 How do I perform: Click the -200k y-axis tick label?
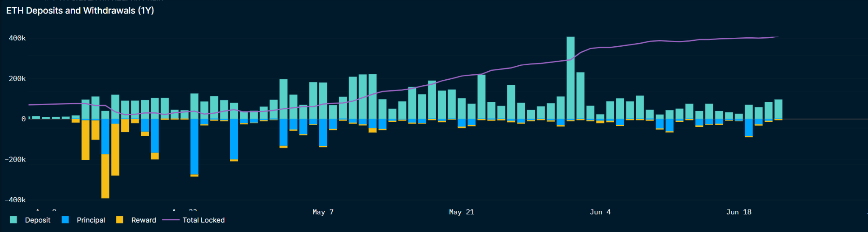15,159
